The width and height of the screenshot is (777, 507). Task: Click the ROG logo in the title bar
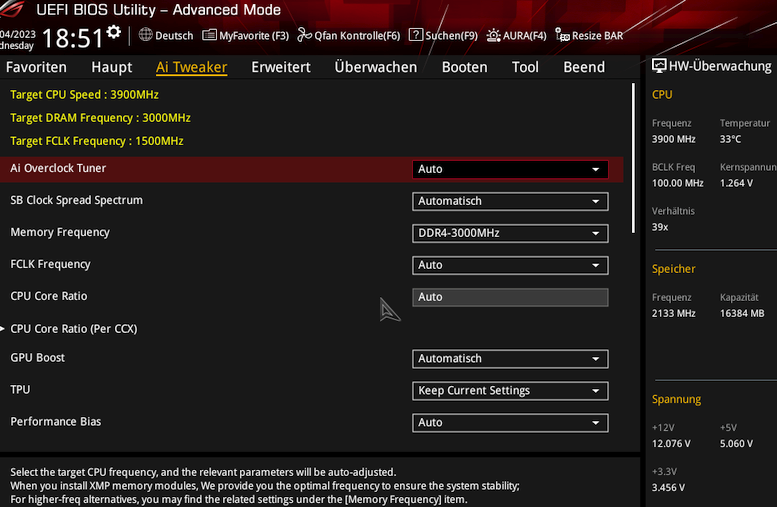[x=12, y=8]
